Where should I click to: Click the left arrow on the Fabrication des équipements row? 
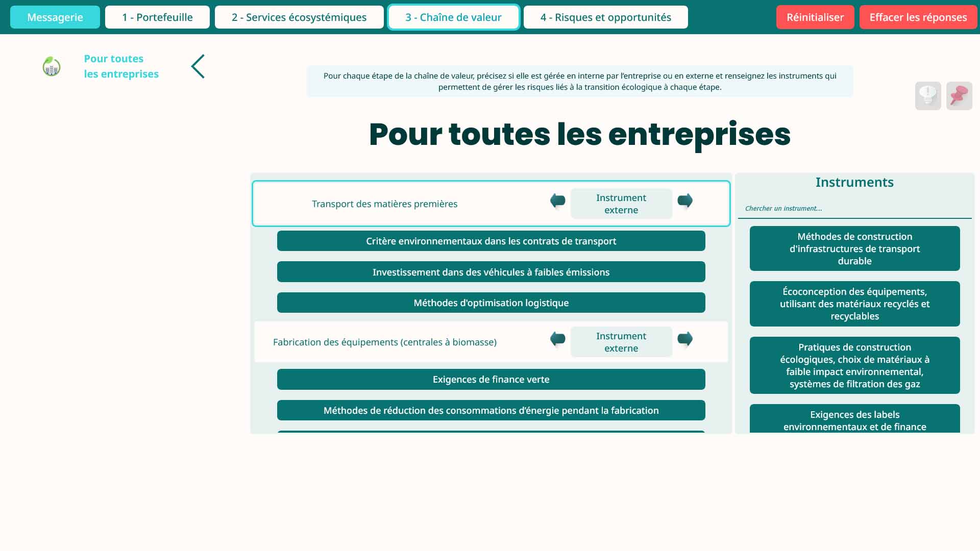(557, 339)
